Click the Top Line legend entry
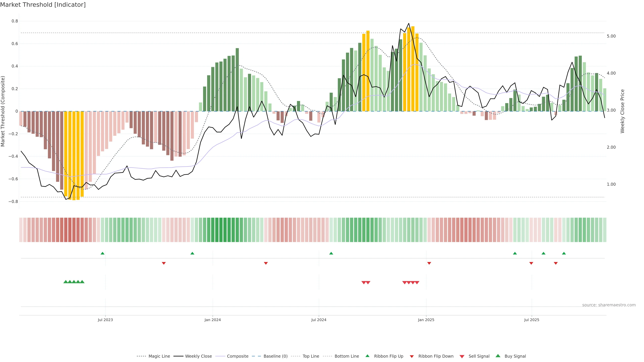The width and height of the screenshot is (644, 362). coord(311,356)
